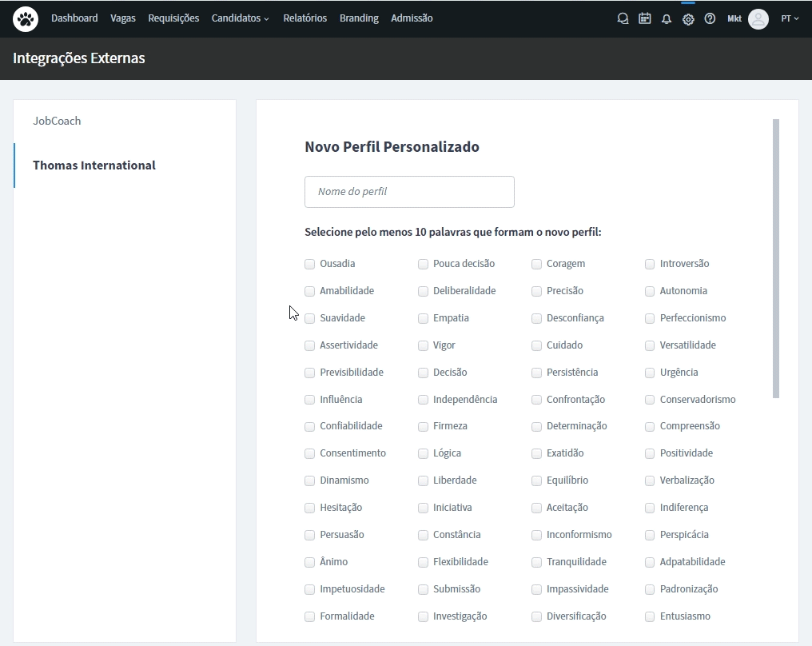Viewport: 812px width, 646px height.
Task: Open the PT language selector
Action: 790,18
